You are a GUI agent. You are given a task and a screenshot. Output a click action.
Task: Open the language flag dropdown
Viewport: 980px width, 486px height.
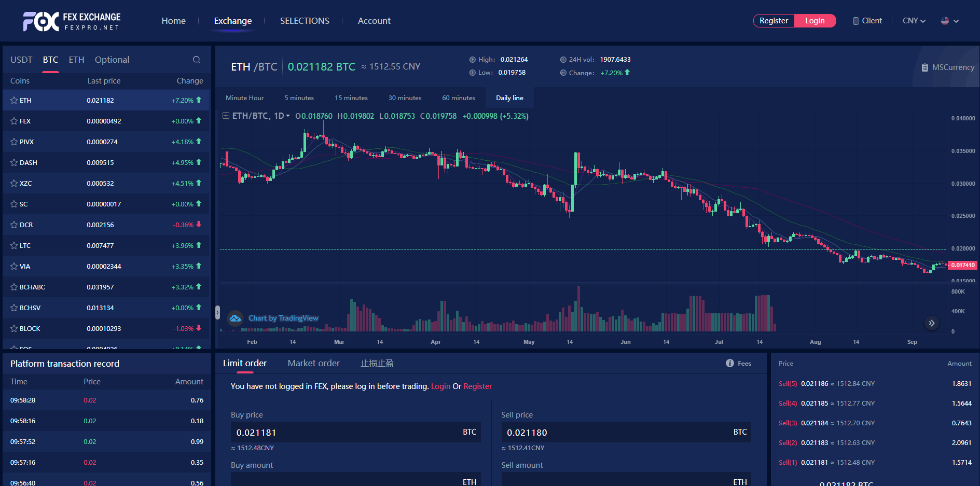click(x=949, y=21)
